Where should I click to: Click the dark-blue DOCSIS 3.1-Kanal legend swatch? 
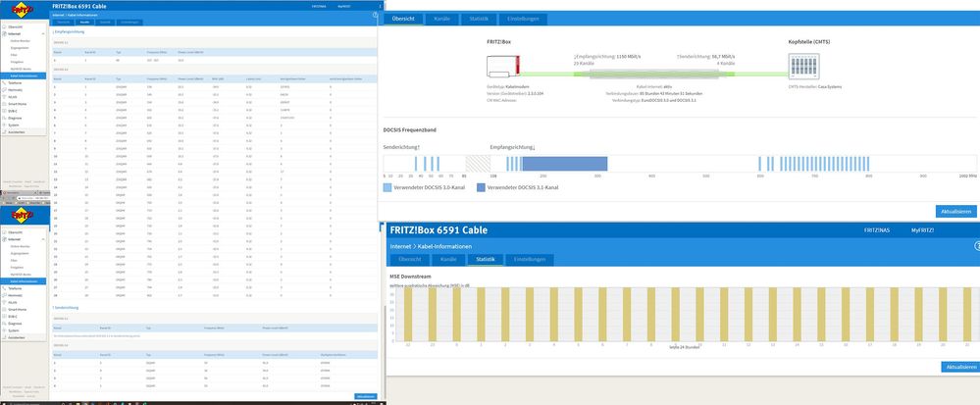[x=481, y=187]
